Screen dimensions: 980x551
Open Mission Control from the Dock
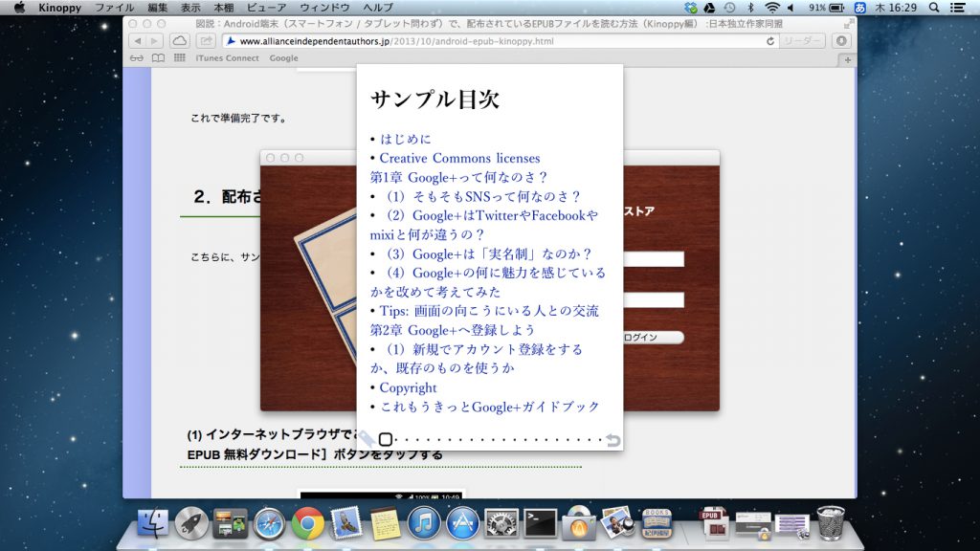[230, 523]
